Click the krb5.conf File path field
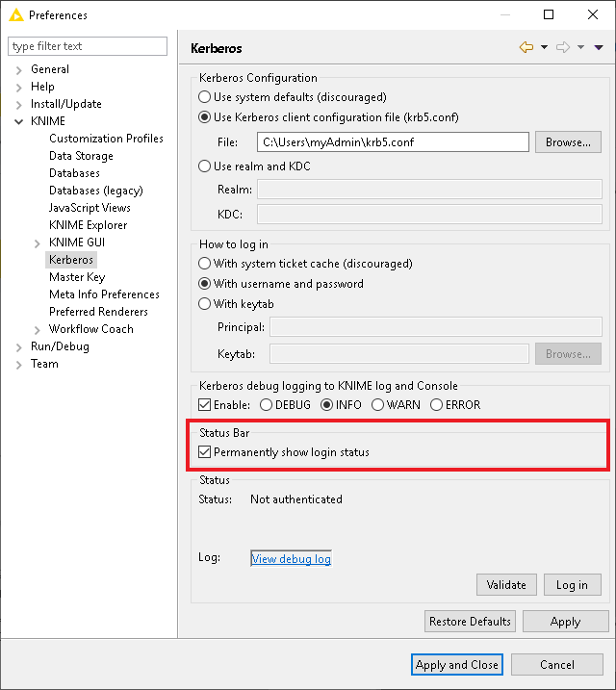 pos(393,142)
